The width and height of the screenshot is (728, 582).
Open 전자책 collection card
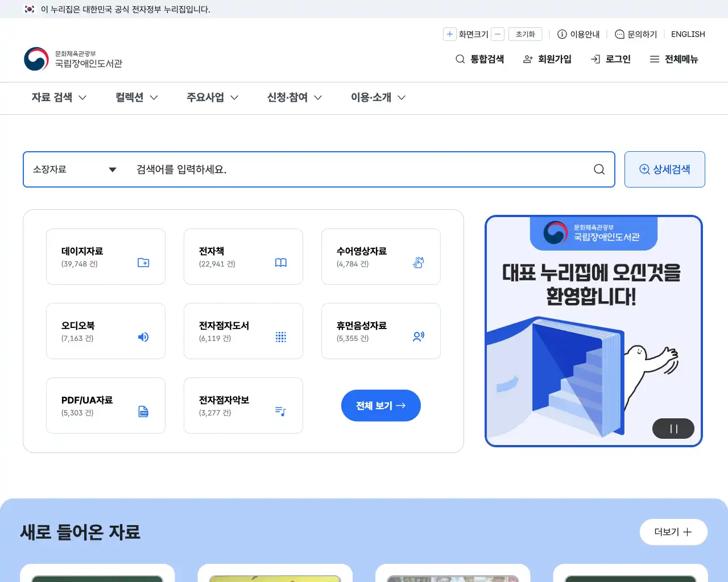coord(243,257)
